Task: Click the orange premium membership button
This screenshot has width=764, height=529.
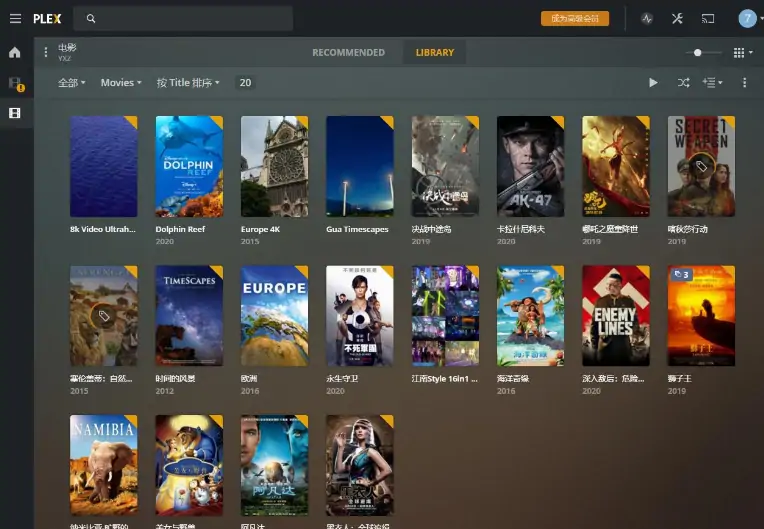Action: coord(575,19)
